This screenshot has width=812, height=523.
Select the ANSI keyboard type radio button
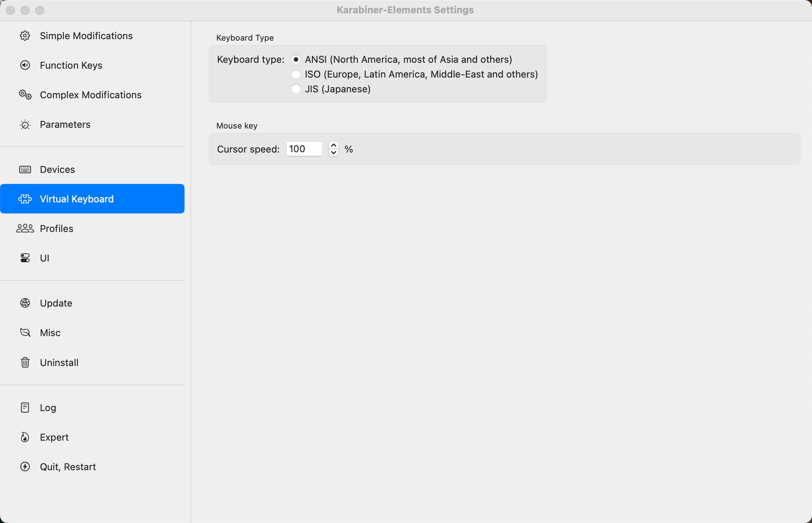pos(296,59)
